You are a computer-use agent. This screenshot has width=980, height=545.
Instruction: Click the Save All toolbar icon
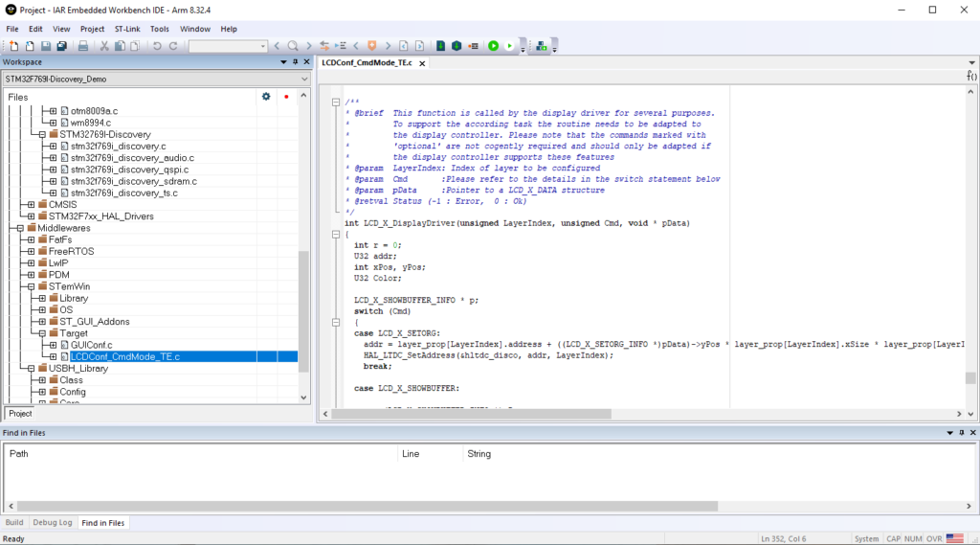point(61,46)
